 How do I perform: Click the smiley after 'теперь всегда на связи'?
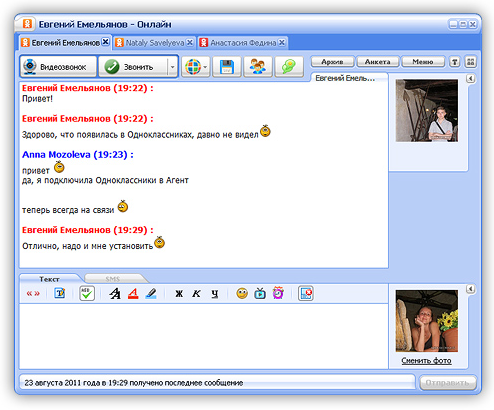(x=123, y=206)
